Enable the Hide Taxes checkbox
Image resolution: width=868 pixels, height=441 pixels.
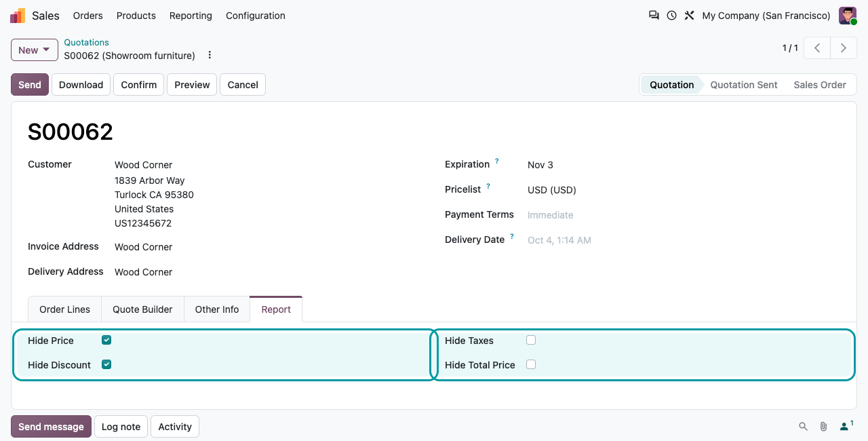click(x=531, y=340)
